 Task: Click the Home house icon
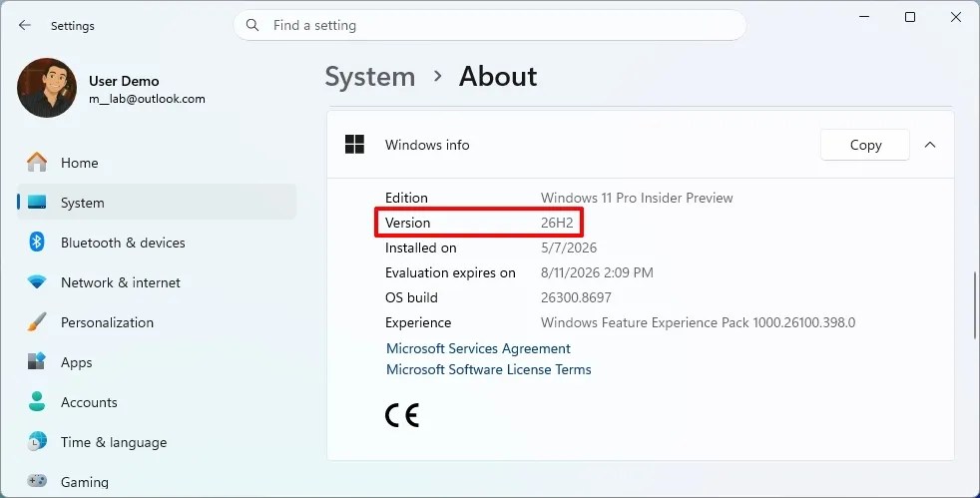pyautogui.click(x=37, y=163)
